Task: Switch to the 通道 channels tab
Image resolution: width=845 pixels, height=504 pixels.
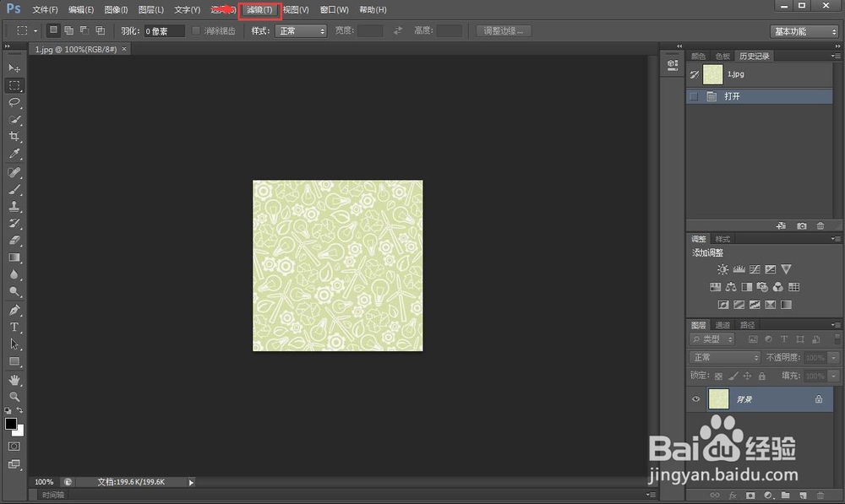Action: tap(722, 325)
